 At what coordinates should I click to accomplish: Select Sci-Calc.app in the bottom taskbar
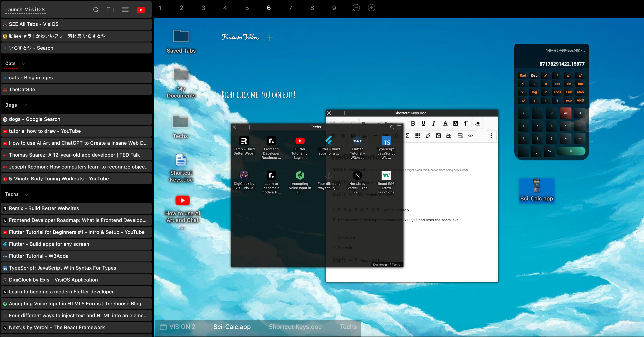click(232, 327)
